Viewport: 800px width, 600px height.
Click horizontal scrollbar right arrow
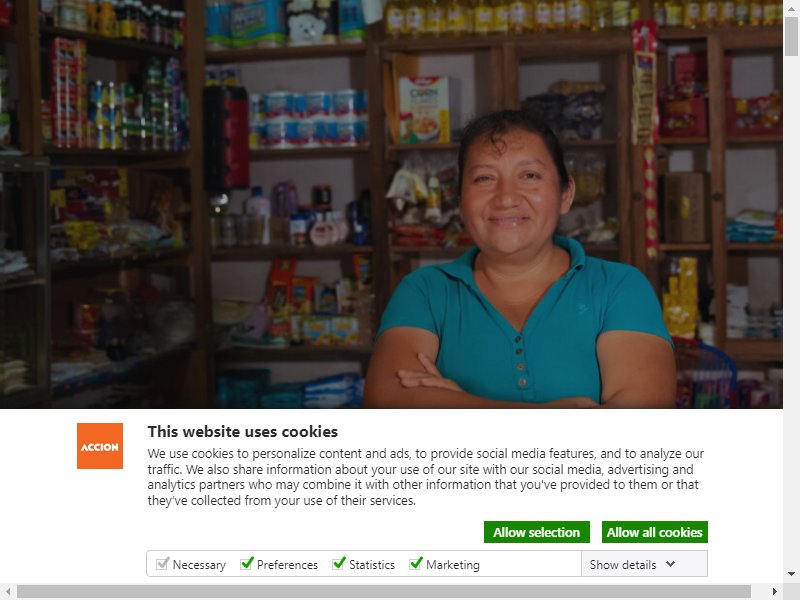tap(775, 592)
